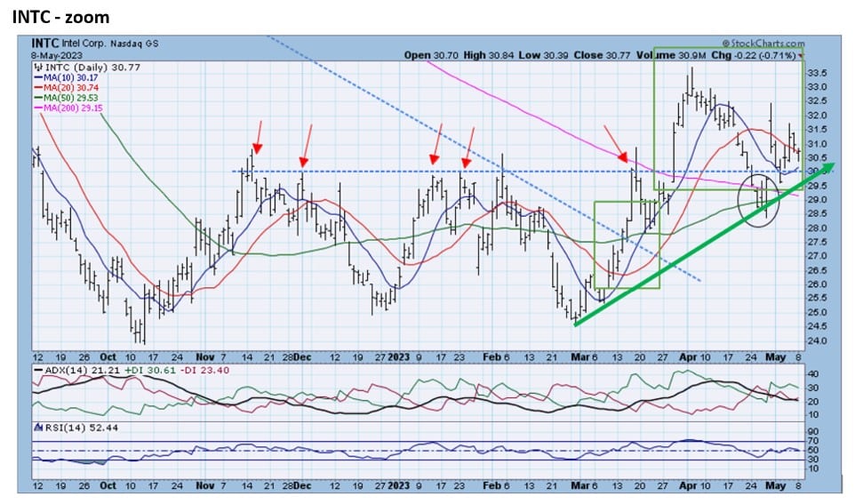The width and height of the screenshot is (855, 504).
Task: Click the Nasdaq GS exchange label
Action: 134,44
